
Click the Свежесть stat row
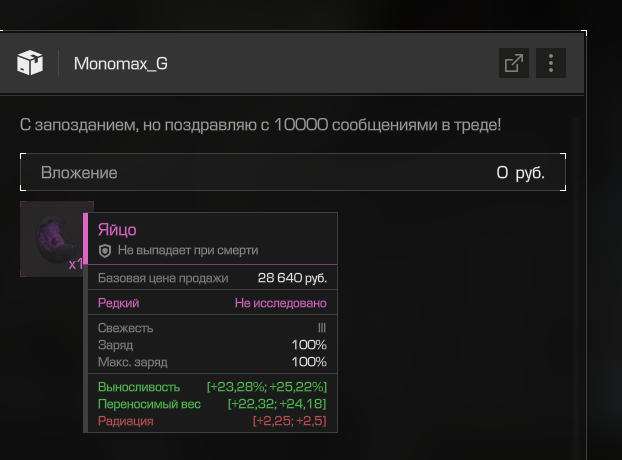[212, 328]
